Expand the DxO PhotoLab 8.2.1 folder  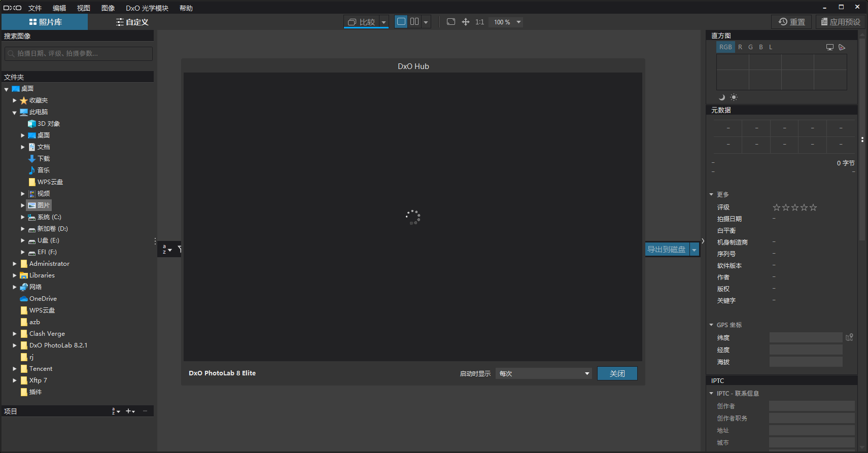[x=15, y=345]
